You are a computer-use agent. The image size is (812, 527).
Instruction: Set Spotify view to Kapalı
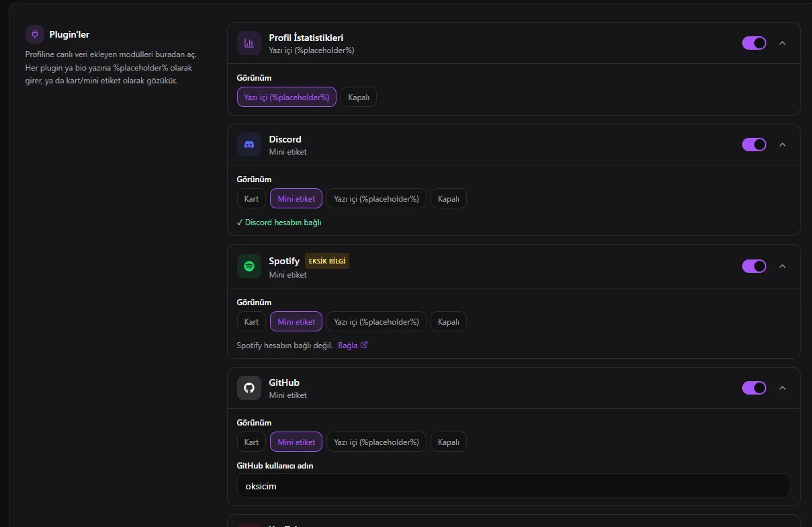449,321
